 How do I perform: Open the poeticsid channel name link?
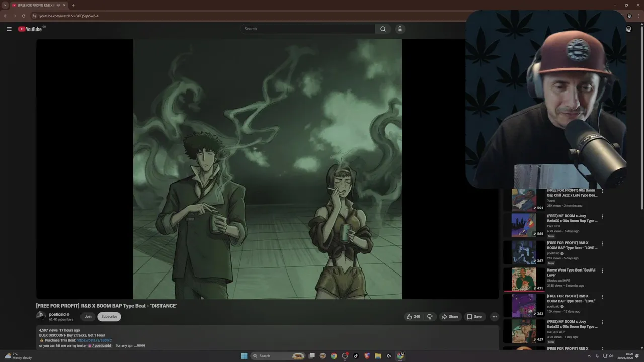(57, 314)
